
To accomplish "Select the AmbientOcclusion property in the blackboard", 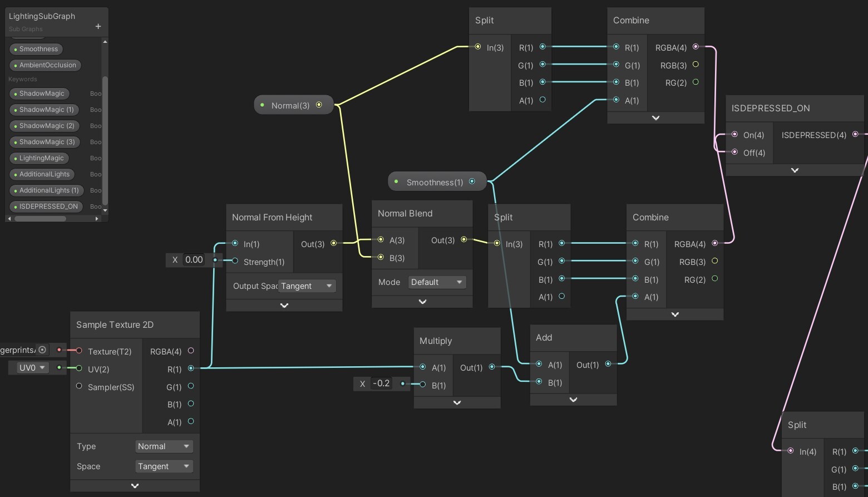I will pyautogui.click(x=46, y=65).
